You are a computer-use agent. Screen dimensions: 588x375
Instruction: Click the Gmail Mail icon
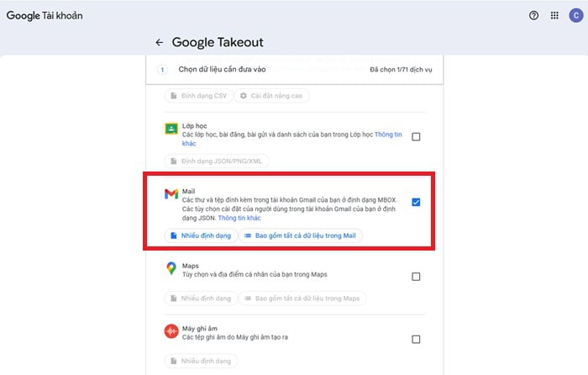point(171,194)
